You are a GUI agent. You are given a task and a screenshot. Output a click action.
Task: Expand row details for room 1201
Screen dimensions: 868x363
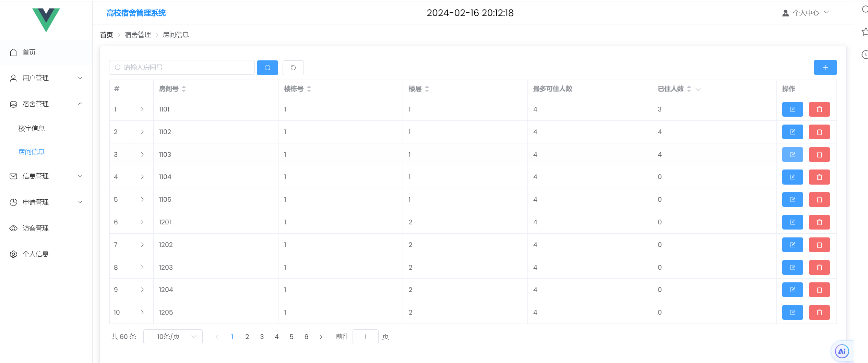click(142, 222)
